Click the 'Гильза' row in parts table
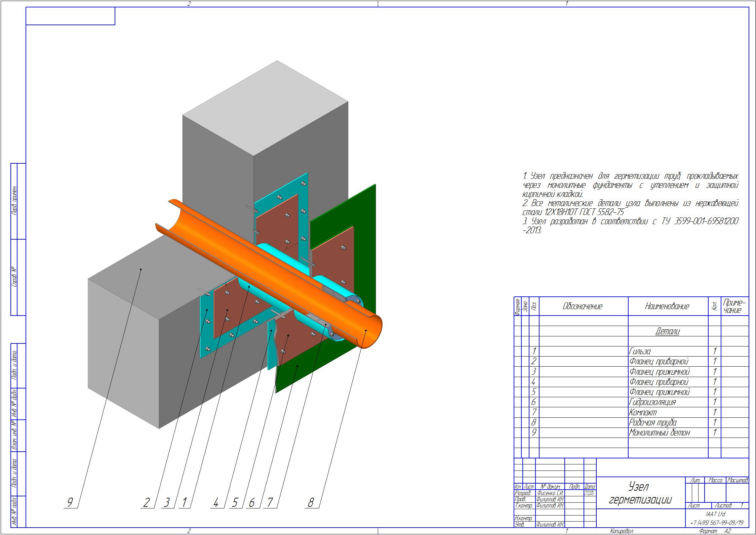Image resolution: width=756 pixels, height=535 pixels. pos(631,352)
